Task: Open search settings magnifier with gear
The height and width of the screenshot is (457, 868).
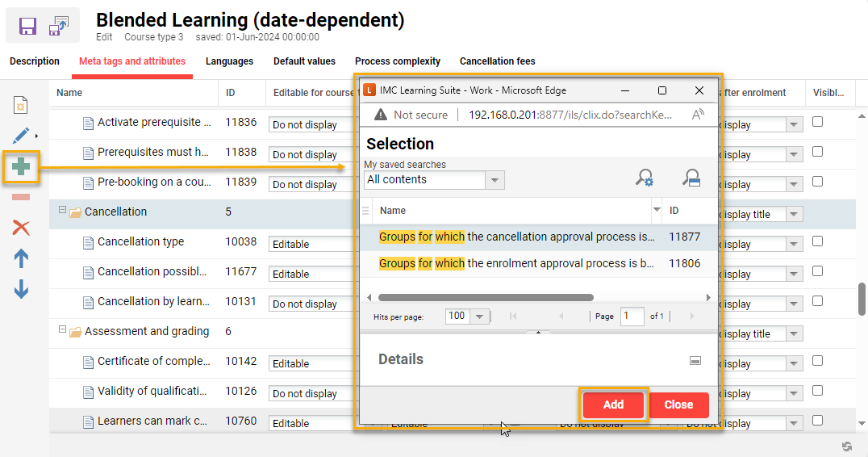Action: point(644,178)
